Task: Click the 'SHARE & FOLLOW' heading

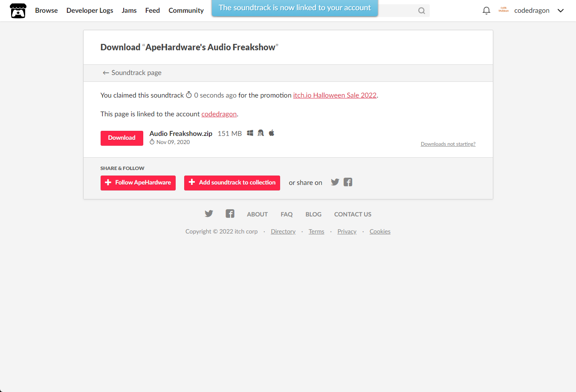Action: click(122, 168)
